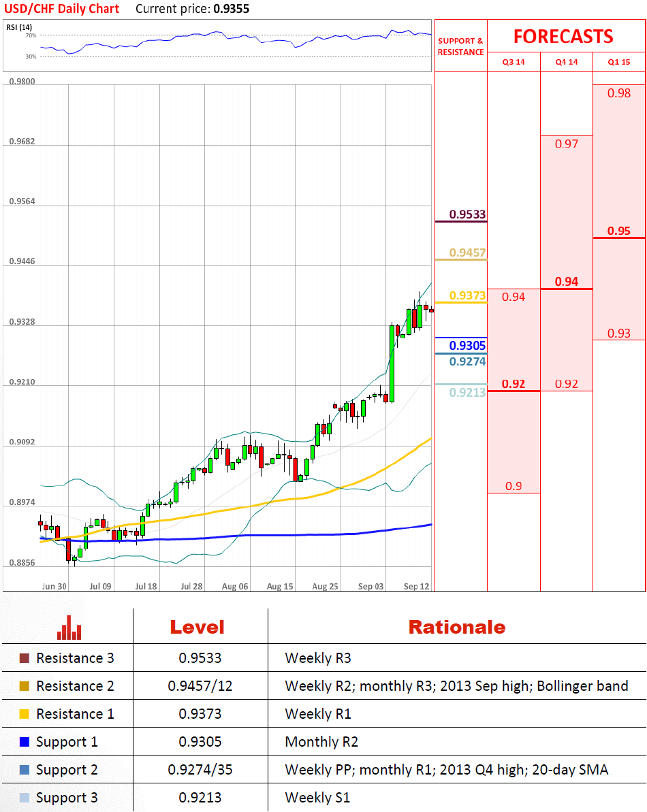647x812 pixels.
Task: Click the level value 0.9274/35
Action: point(200,770)
